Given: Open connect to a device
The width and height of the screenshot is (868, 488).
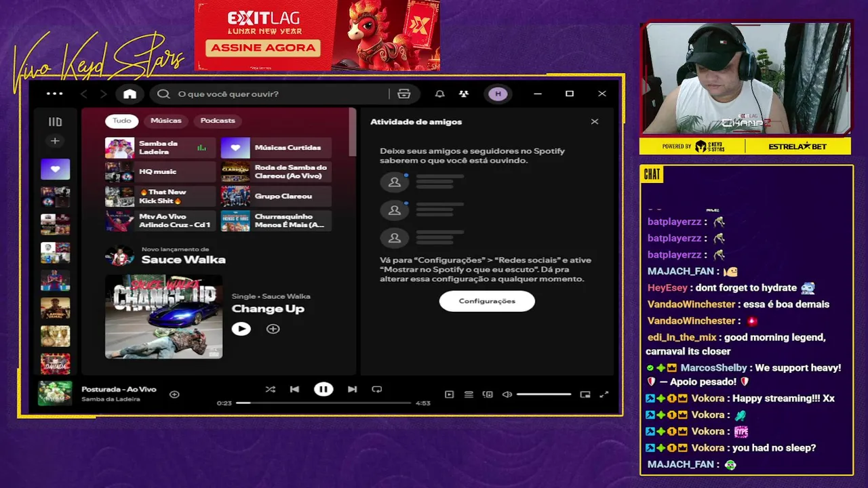Looking at the screenshot, I should click(488, 394).
